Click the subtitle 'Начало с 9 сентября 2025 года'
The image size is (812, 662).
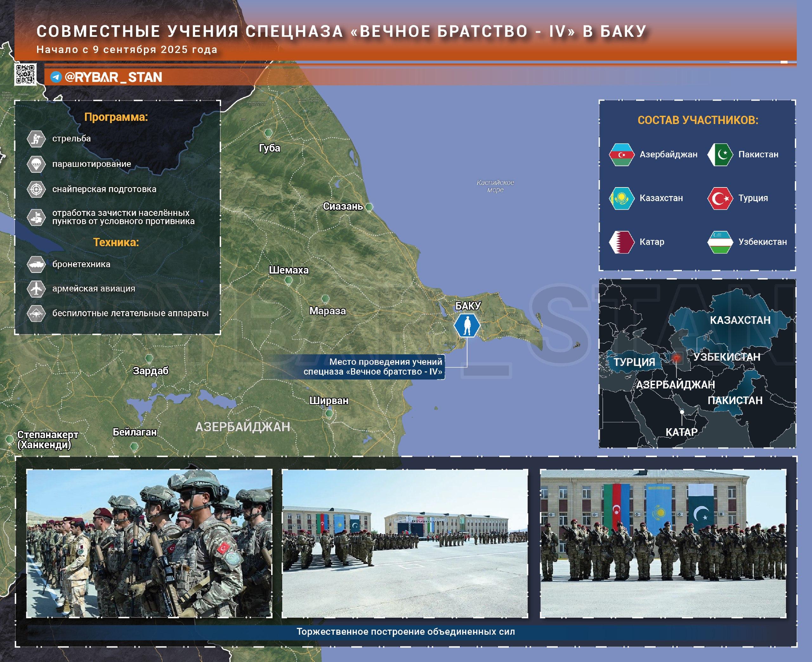(x=127, y=49)
